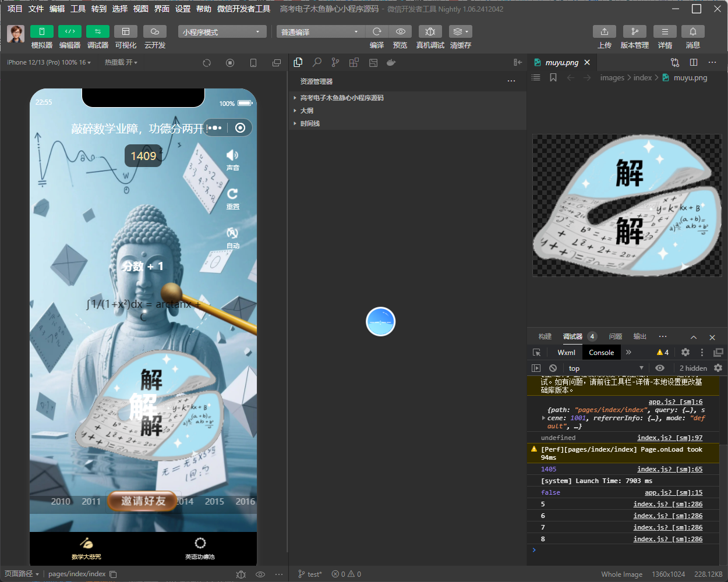Open the 可视化 (visual) tool
This screenshot has height=582, width=728.
coord(126,31)
